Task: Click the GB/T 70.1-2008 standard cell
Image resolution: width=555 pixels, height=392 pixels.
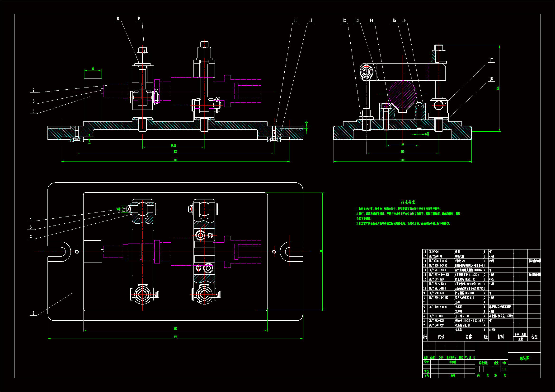Action: tap(437, 270)
